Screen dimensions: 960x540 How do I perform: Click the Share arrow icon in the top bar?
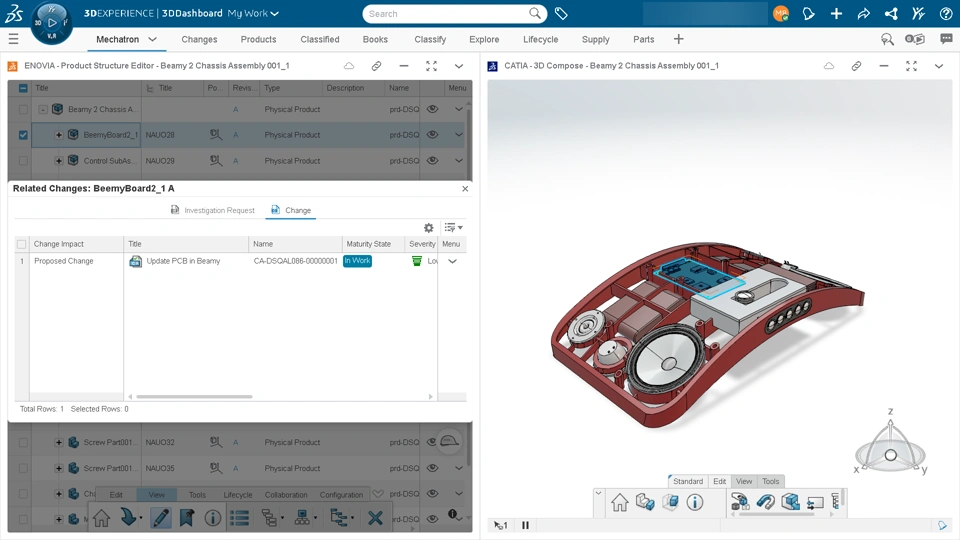(x=863, y=13)
